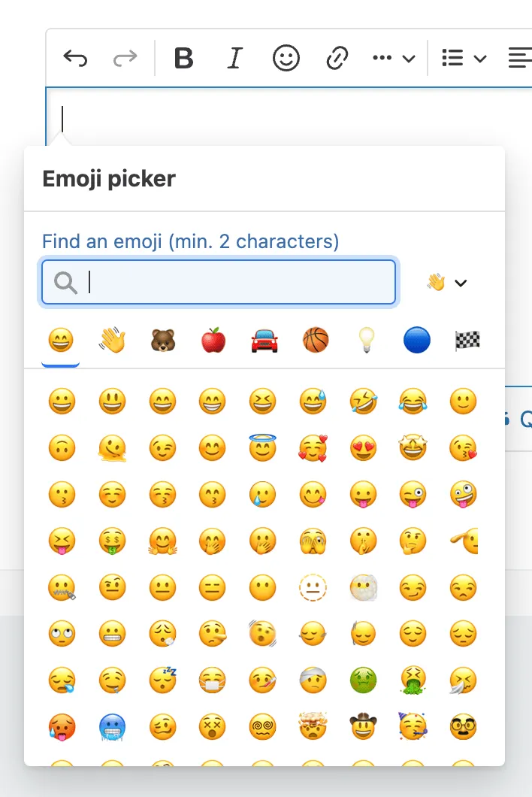Click the redo arrow in toolbar
The height and width of the screenshot is (797, 532).
(x=125, y=58)
